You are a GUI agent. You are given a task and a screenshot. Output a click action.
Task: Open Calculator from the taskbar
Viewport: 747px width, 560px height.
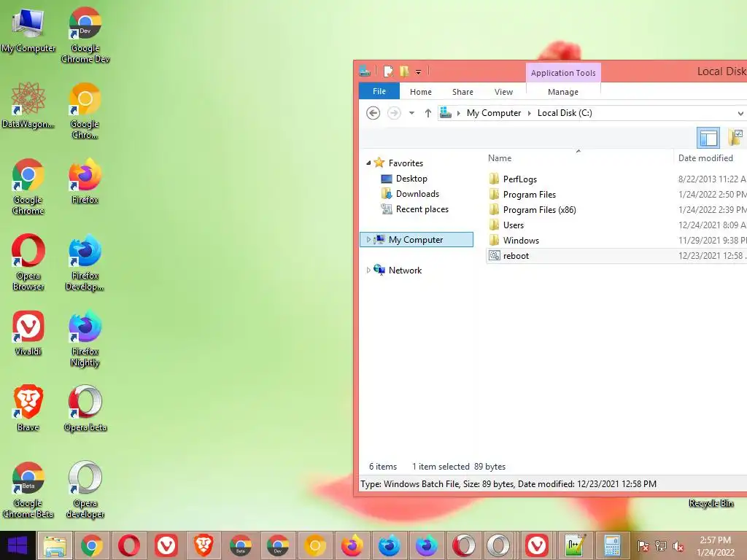coord(612,545)
